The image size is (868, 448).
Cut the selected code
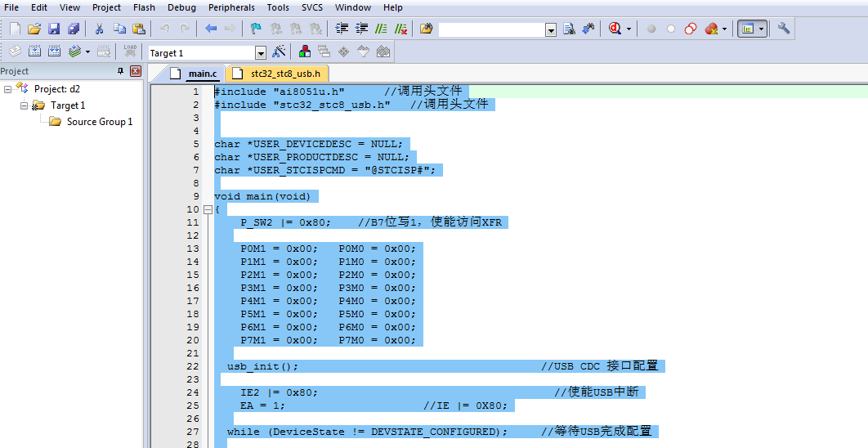(100, 29)
